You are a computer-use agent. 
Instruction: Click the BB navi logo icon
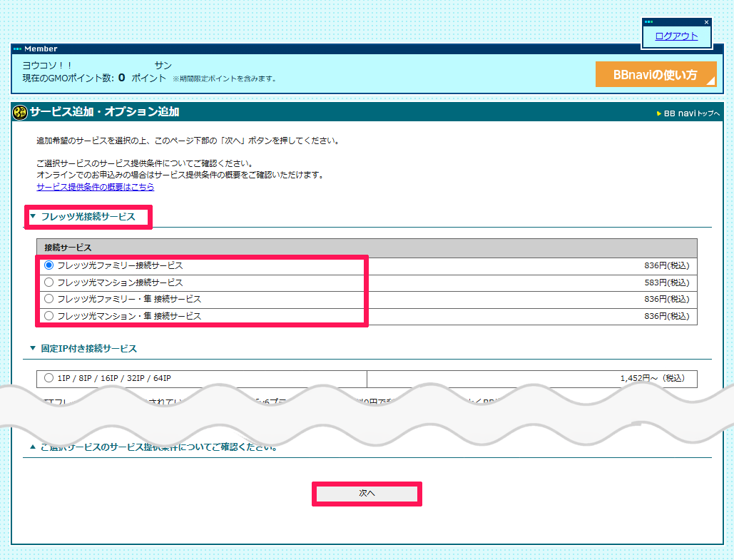[x=20, y=113]
